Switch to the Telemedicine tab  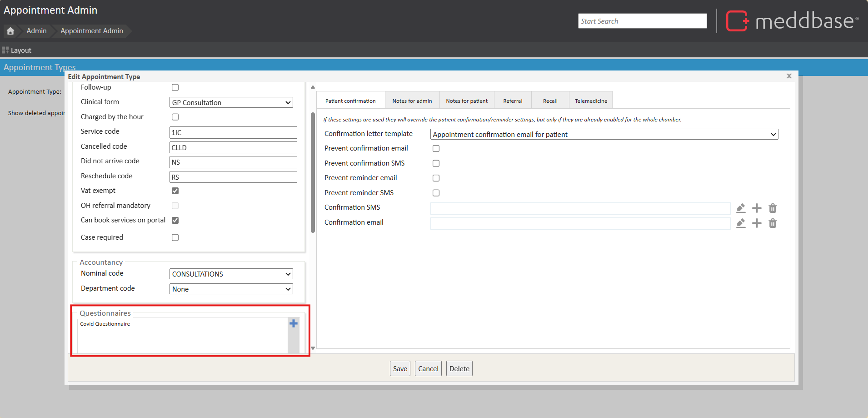tap(590, 101)
